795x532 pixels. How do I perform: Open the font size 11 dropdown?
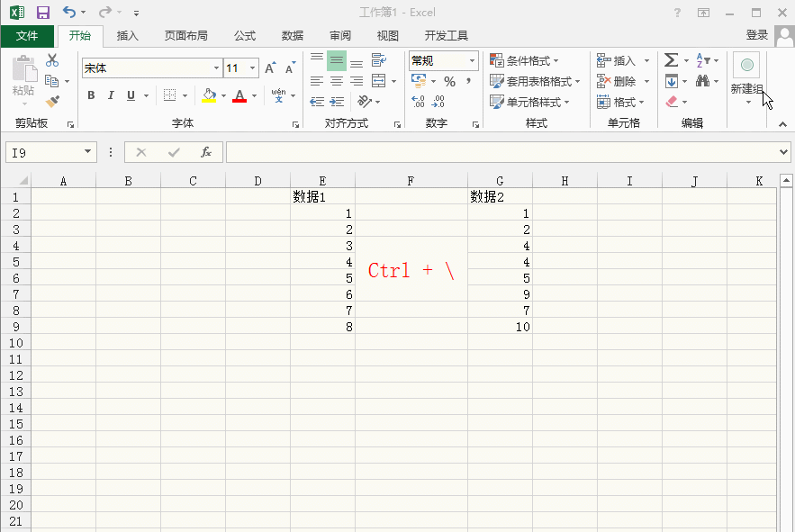pyautogui.click(x=252, y=68)
